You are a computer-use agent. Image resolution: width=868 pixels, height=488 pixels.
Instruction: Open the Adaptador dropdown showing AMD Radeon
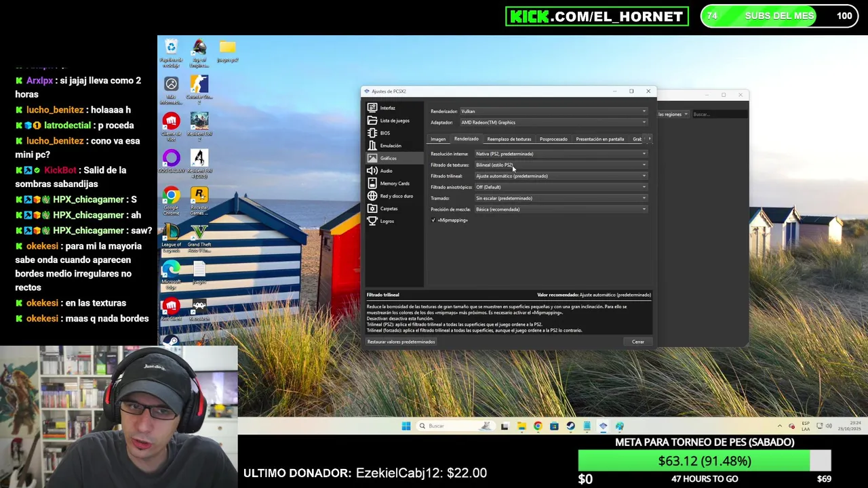click(554, 123)
